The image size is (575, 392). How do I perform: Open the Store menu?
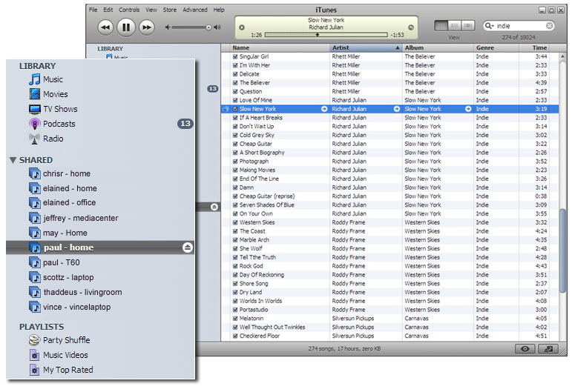click(169, 10)
